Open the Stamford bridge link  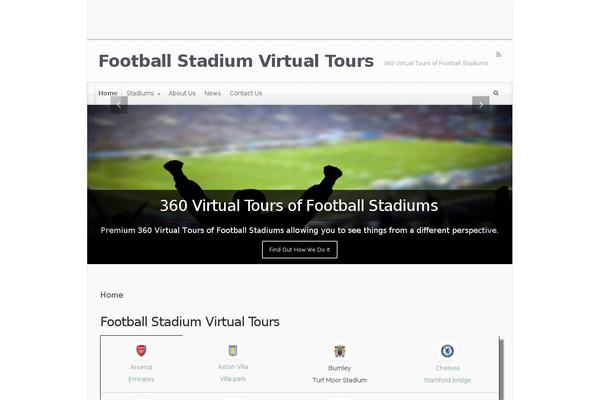447,380
